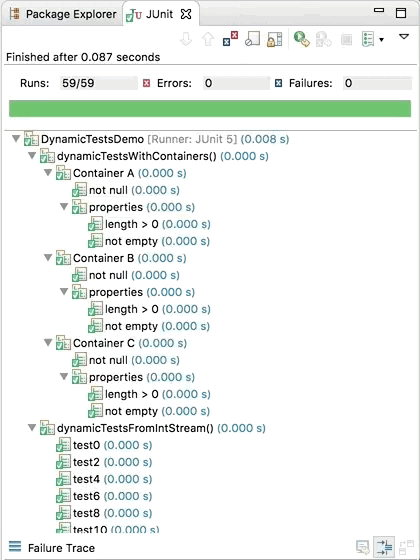Select 'length > 0' under Container C
Image resolution: width=420 pixels, height=560 pixels.
(149, 394)
